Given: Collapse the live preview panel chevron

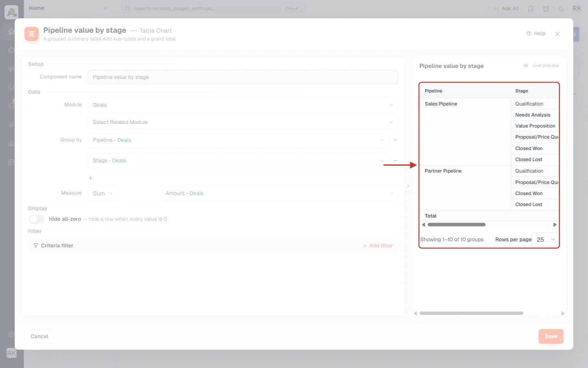Looking at the screenshot, I should tap(408, 186).
